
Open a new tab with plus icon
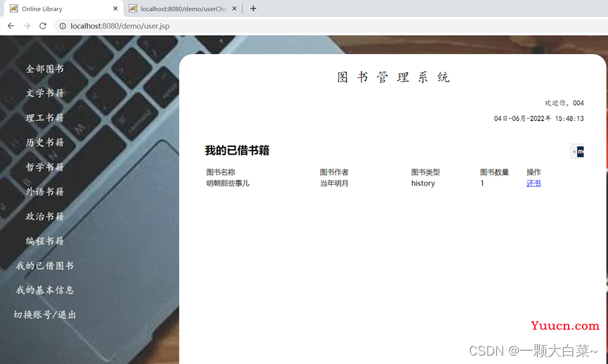(253, 8)
